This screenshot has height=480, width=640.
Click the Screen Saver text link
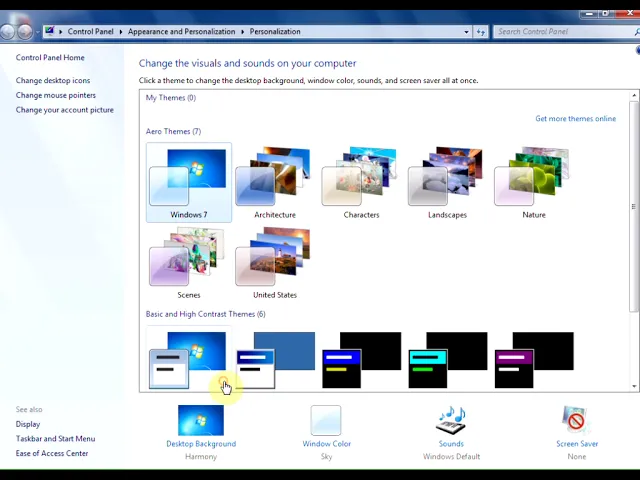[577, 444]
